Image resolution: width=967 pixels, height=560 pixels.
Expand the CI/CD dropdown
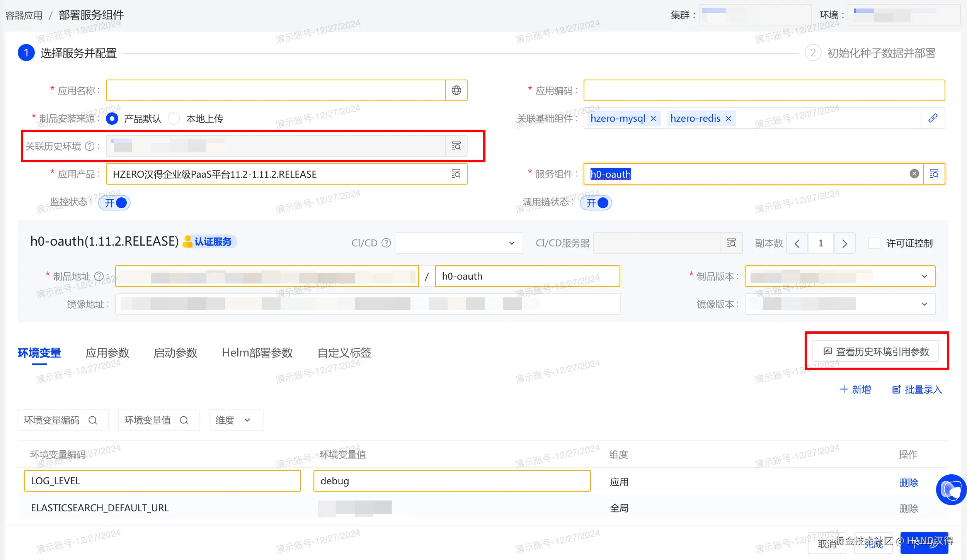click(x=459, y=243)
